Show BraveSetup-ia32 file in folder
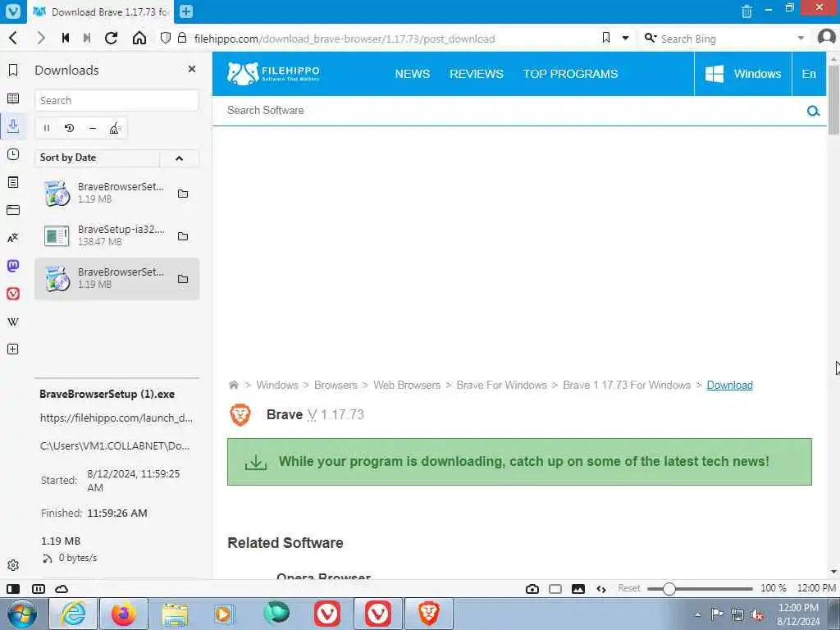 point(183,235)
